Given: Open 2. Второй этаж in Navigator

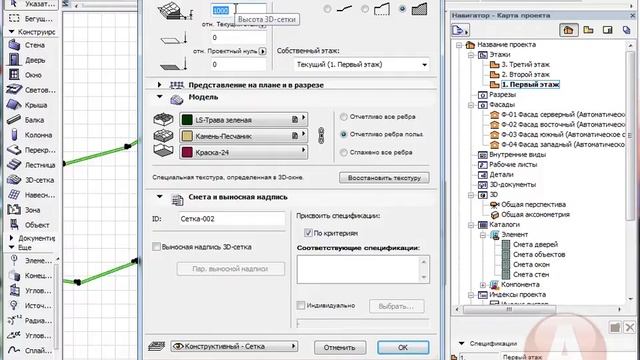Looking at the screenshot, I should pos(525,75).
